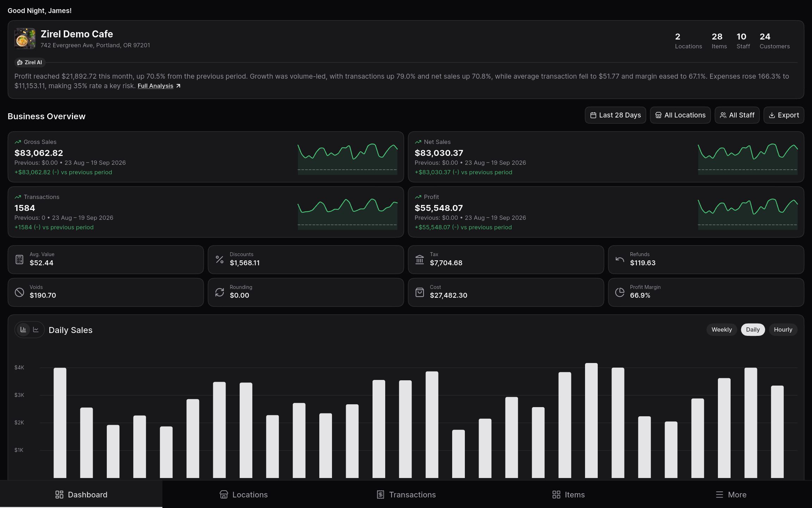Click the Cost shopping bag icon
The height and width of the screenshot is (508, 812).
pos(419,292)
